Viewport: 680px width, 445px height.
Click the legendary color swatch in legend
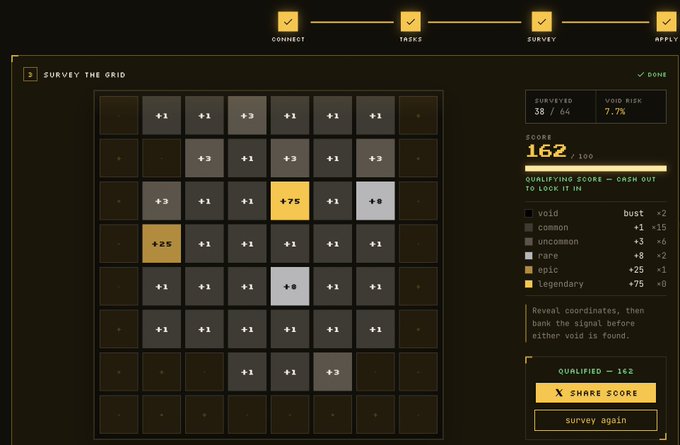point(529,284)
